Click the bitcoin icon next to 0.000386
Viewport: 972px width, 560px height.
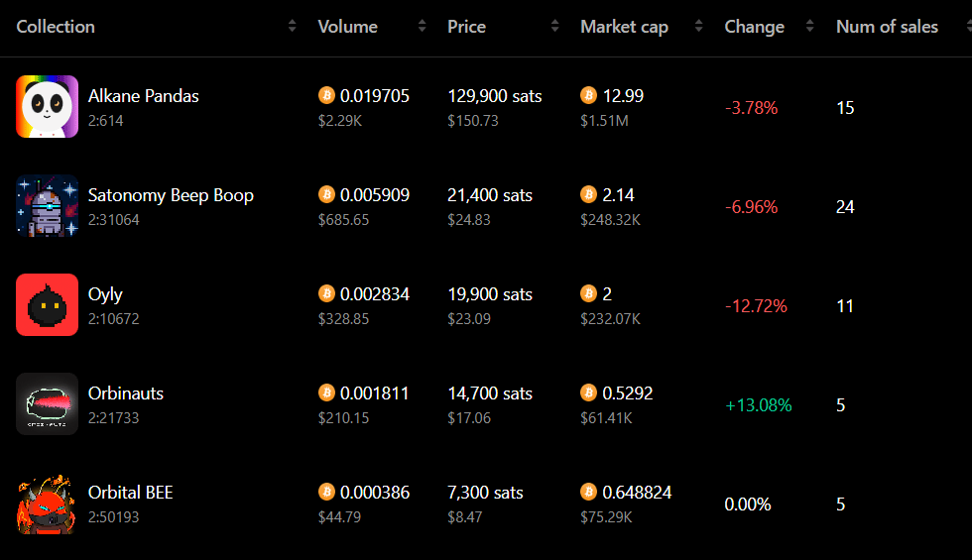(326, 492)
